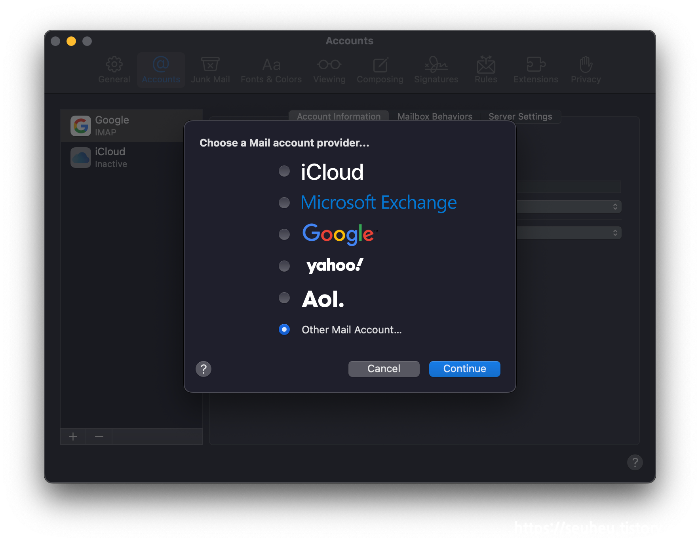Viewport: 700px width, 541px height.
Task: Choose the Yahoo provider radio button
Action: [284, 266]
